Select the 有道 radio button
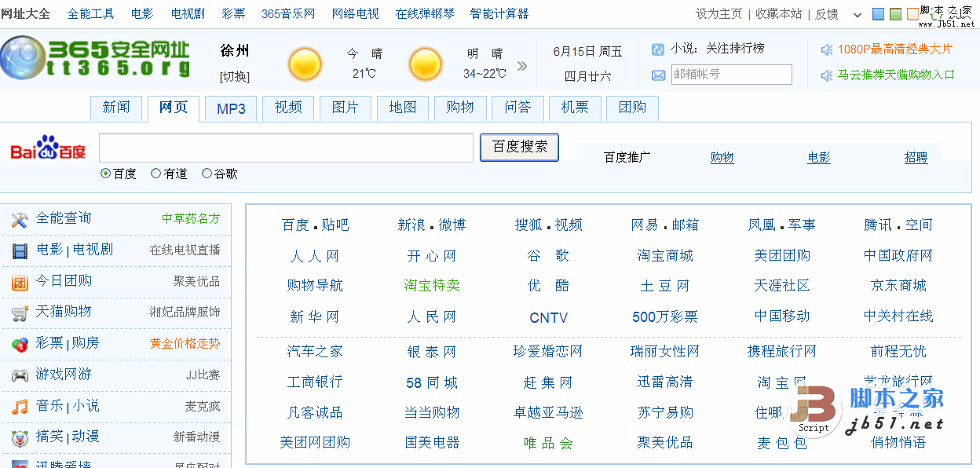Image resolution: width=980 pixels, height=468 pixels. [x=155, y=174]
